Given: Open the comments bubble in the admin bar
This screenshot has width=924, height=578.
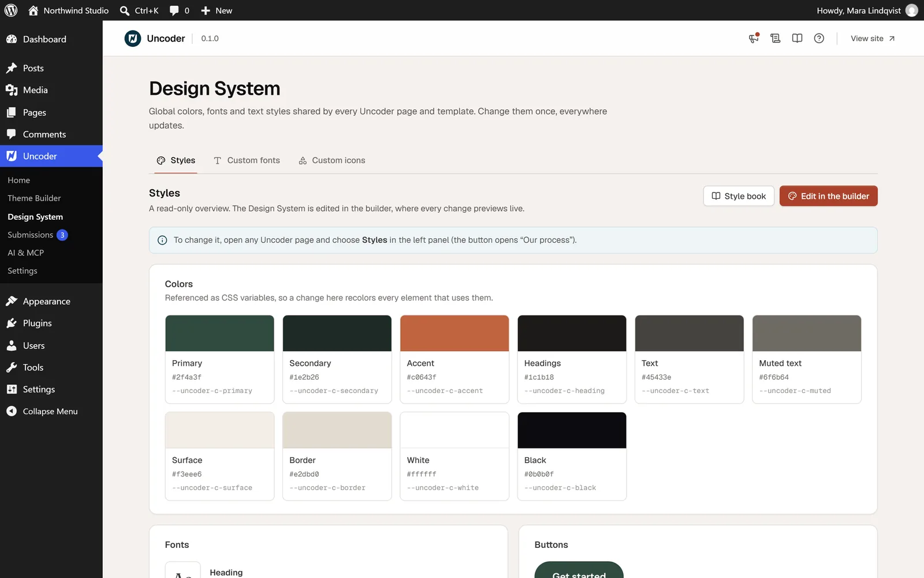Looking at the screenshot, I should 174,10.
